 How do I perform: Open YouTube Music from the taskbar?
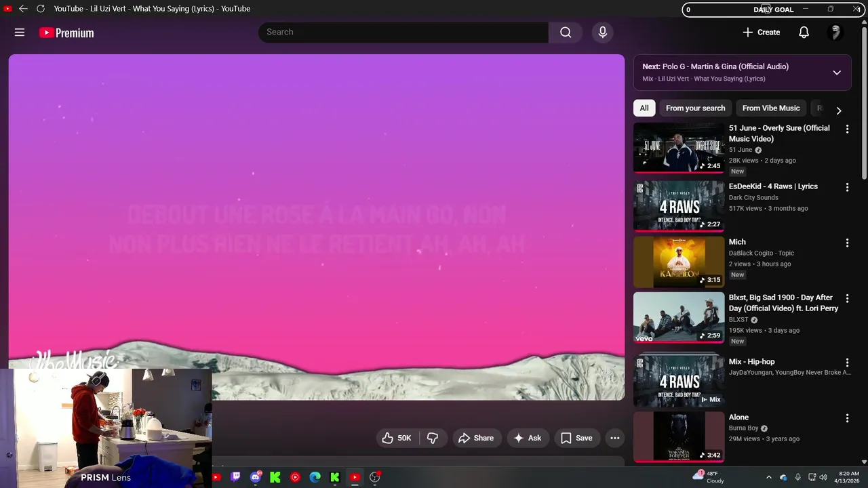click(295, 477)
